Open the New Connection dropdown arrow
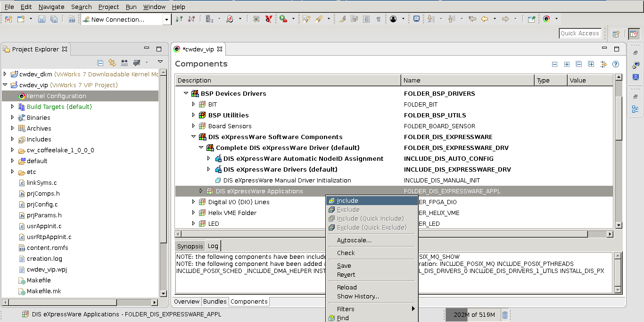This screenshot has width=644, height=322. (166, 19)
